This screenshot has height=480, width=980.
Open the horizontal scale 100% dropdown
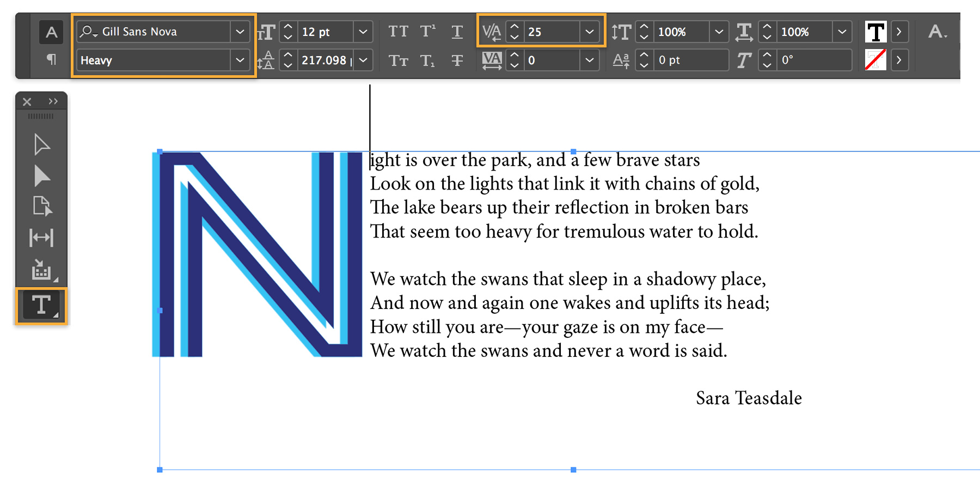tap(842, 32)
